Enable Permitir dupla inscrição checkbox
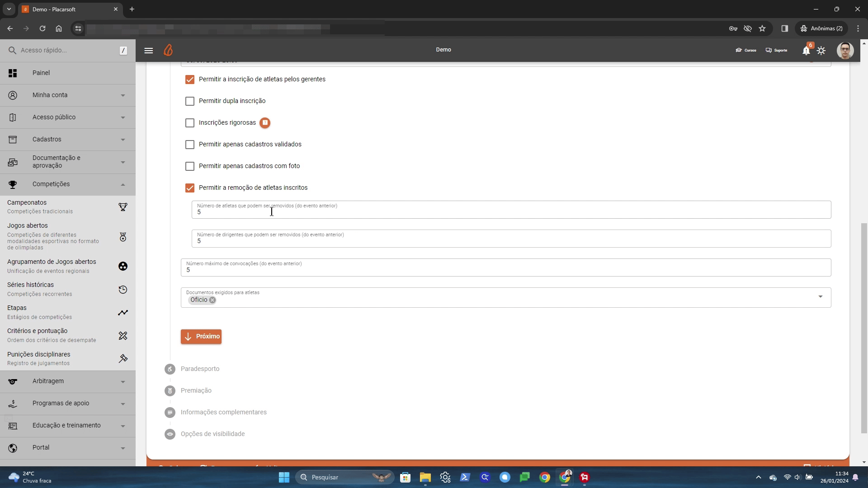Image resolution: width=868 pixels, height=488 pixels. pyautogui.click(x=190, y=101)
